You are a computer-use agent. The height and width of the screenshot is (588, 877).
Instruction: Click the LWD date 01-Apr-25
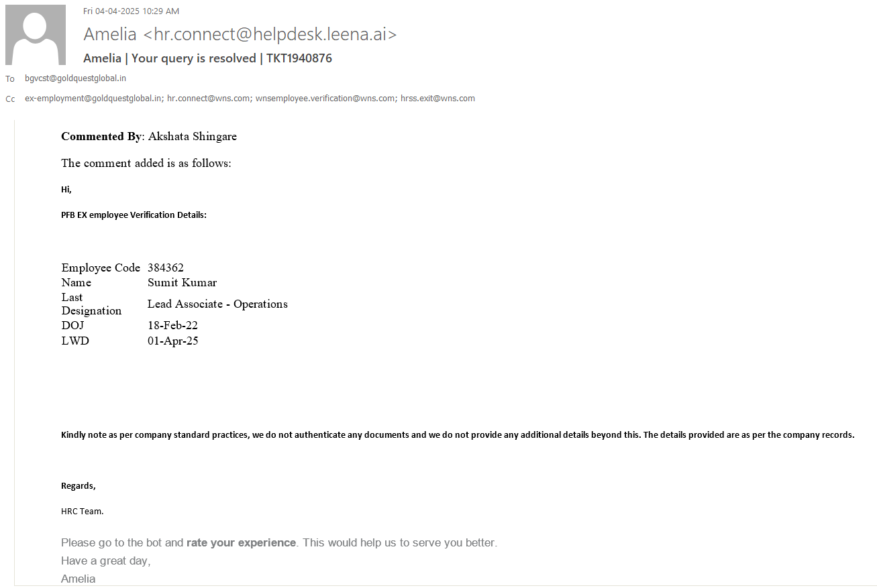point(172,341)
